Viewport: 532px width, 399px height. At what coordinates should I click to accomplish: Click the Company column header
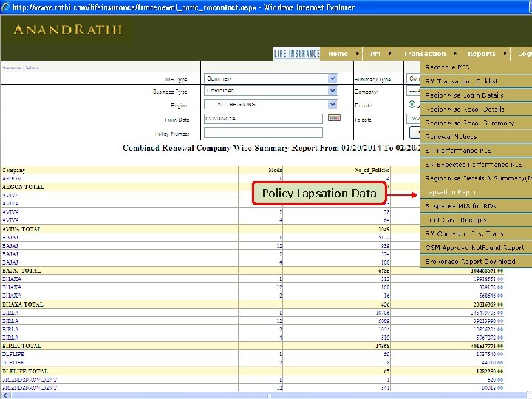13,171
